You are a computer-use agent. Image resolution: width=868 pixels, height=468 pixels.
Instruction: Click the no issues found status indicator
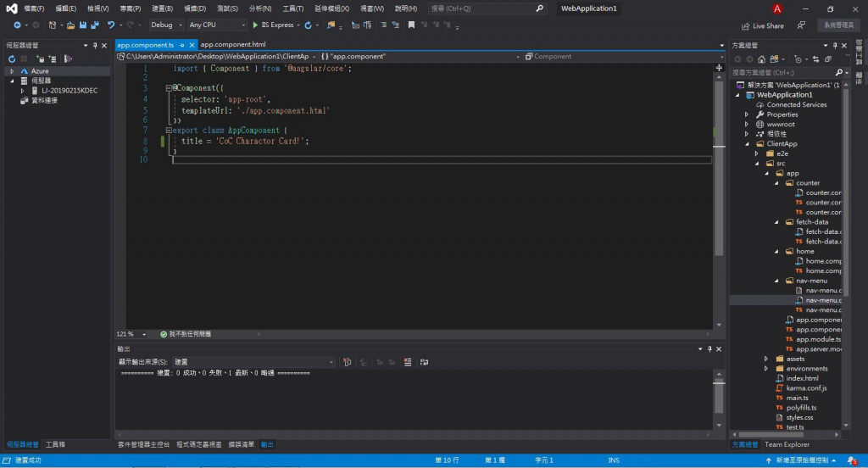(x=186, y=334)
